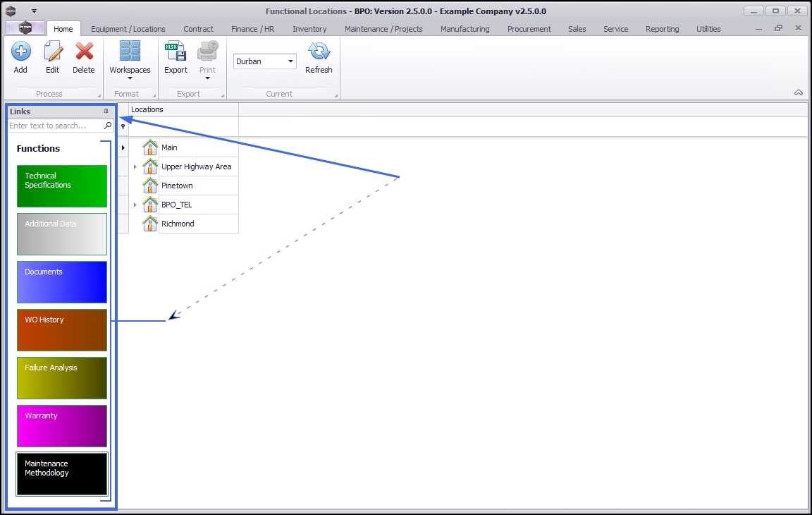Click the Links search text field

point(56,126)
